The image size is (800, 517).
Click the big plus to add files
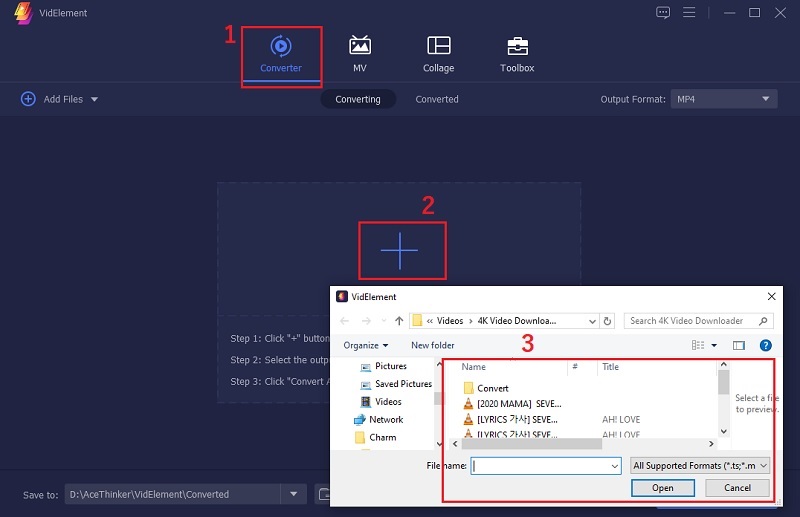click(x=399, y=251)
